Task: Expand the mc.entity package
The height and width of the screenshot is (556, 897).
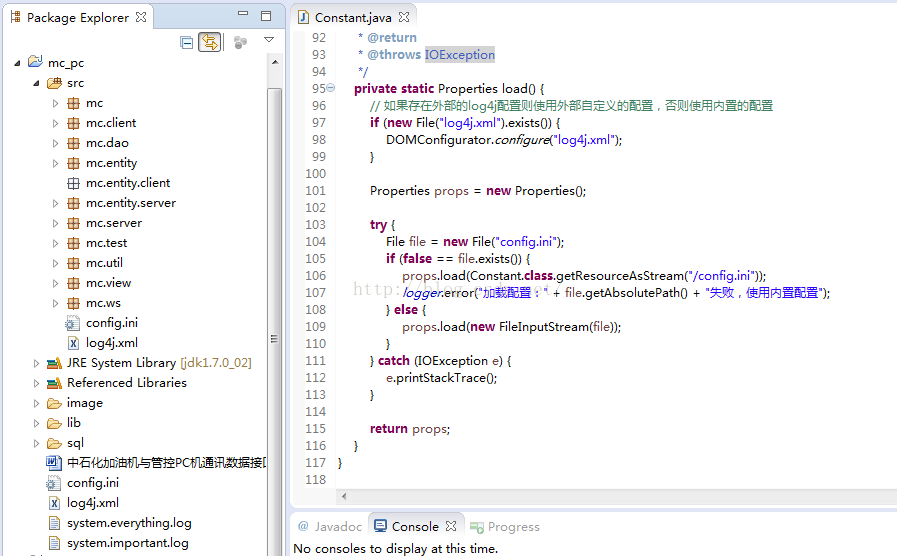Action: (55, 164)
